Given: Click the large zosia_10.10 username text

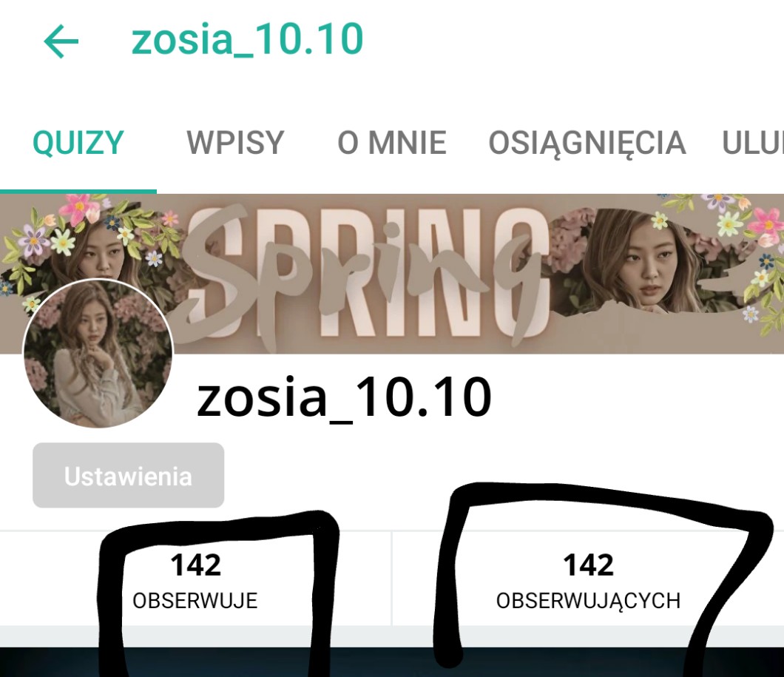Looking at the screenshot, I should pyautogui.click(x=344, y=399).
